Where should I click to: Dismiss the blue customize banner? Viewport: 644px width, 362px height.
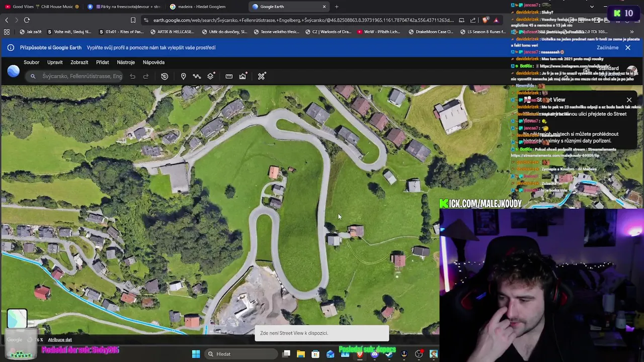coord(628,48)
